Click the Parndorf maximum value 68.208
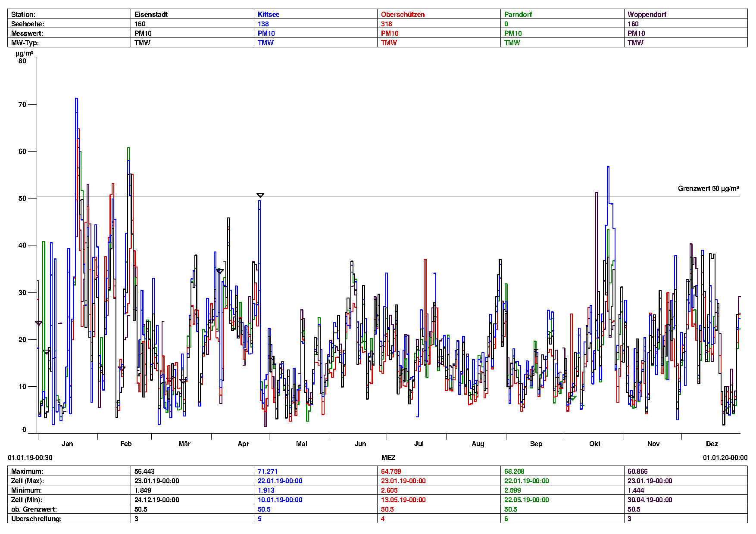756x534 pixels. click(514, 472)
